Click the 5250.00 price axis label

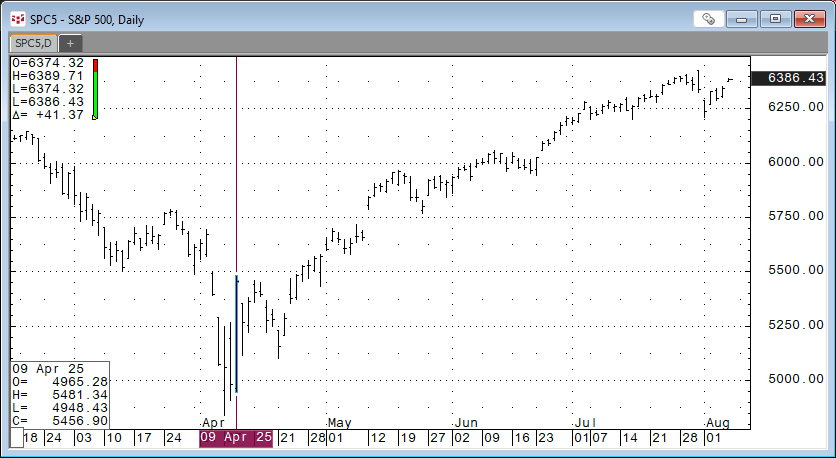pyautogui.click(x=795, y=325)
